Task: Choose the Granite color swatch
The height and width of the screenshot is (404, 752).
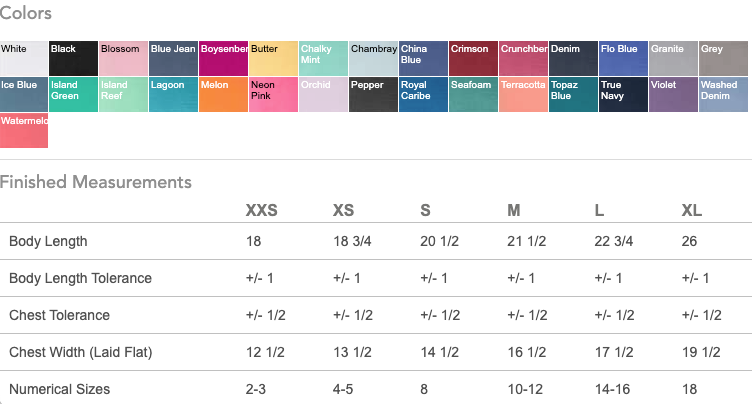Action: coord(674,58)
